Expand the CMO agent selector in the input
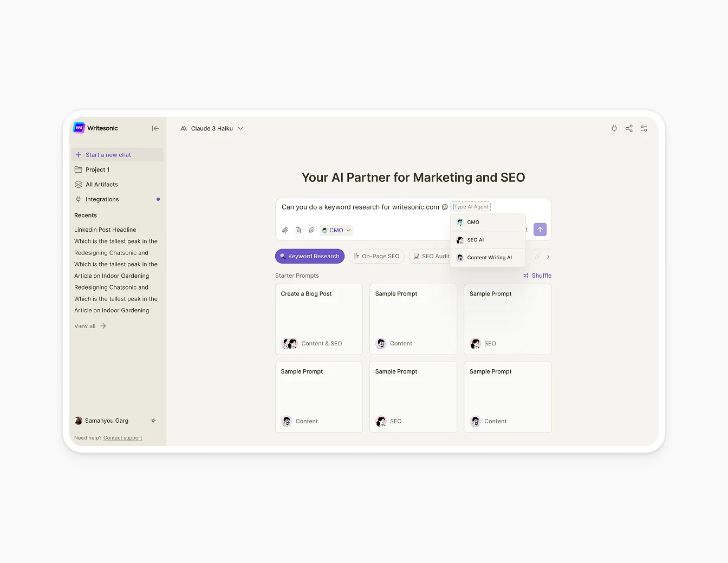728x563 pixels. 336,230
